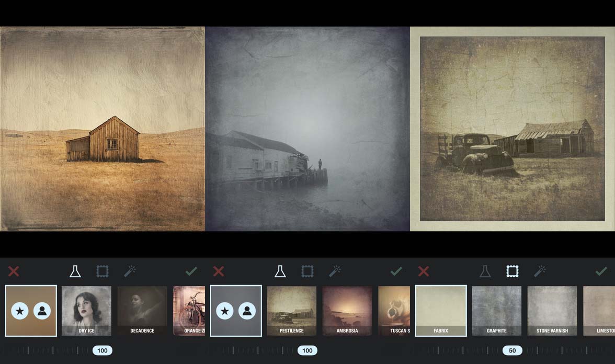Tap the magic wand icon in left panel

(x=130, y=271)
